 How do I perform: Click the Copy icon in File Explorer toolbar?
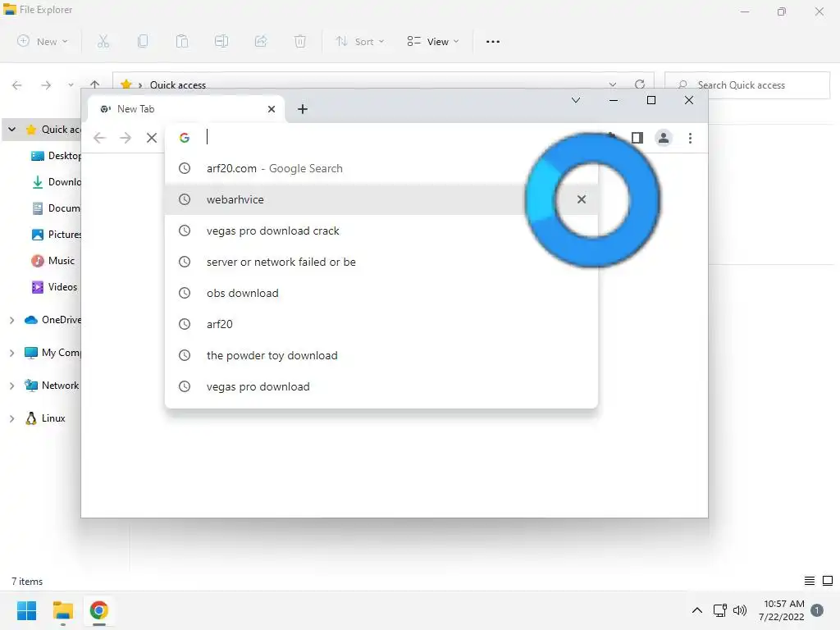click(143, 41)
